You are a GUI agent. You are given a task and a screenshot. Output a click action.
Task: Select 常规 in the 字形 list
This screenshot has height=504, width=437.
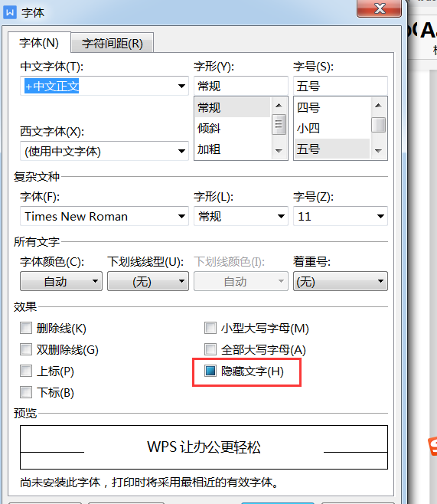(233, 107)
